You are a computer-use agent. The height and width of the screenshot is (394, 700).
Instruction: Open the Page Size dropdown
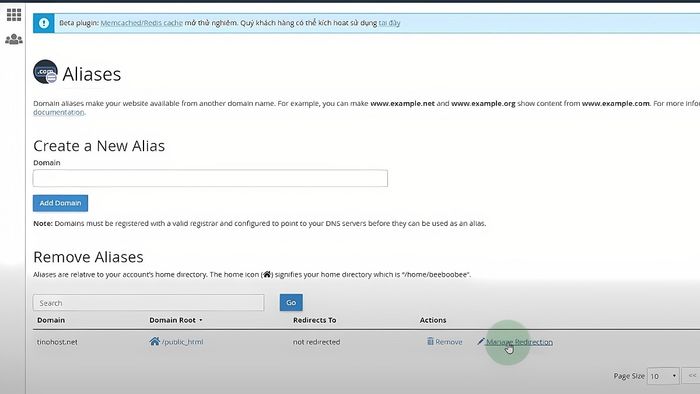click(663, 376)
